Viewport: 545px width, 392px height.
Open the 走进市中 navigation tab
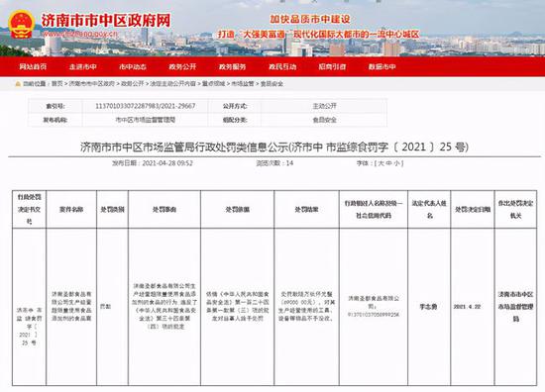82,66
